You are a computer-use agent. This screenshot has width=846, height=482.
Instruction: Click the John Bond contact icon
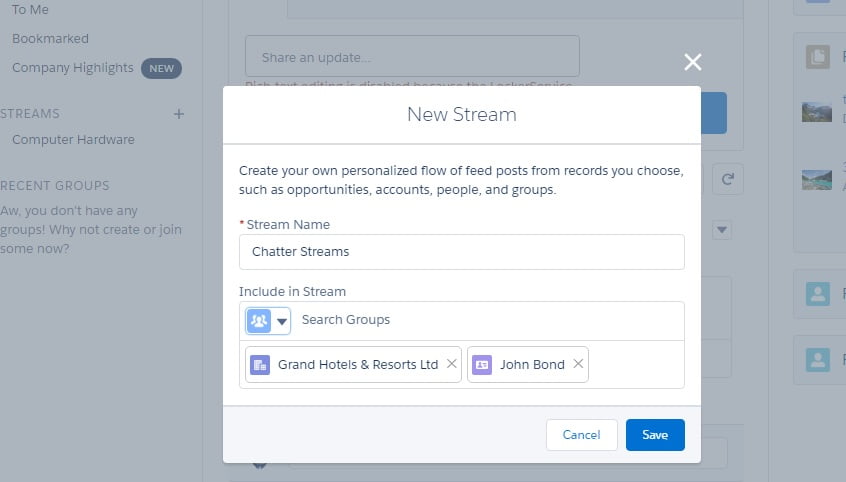click(482, 365)
